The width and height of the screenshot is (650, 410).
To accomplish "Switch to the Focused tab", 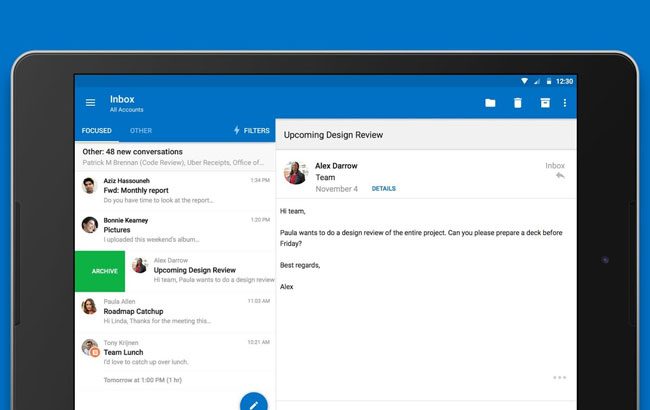I will click(97, 131).
